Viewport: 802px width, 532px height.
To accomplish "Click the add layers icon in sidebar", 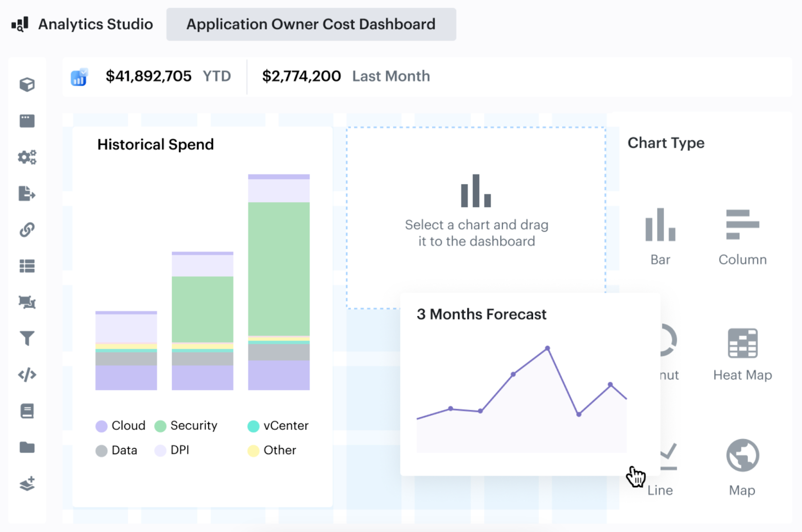I will 27,483.
